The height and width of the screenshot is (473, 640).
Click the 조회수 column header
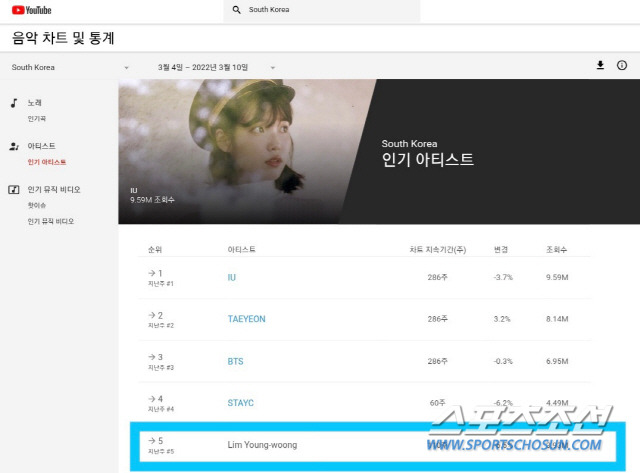(556, 249)
